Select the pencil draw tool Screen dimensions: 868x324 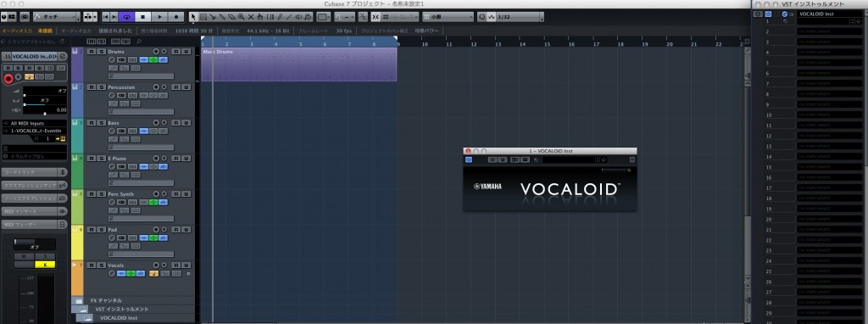click(x=280, y=17)
